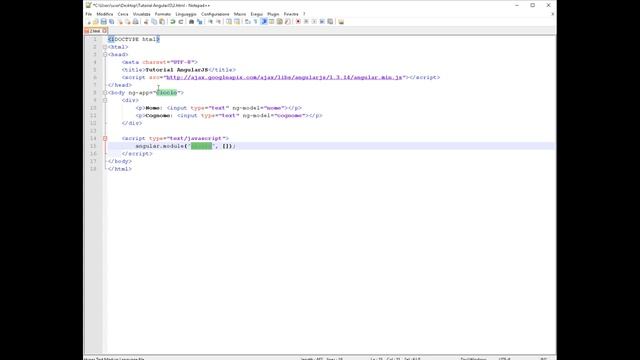Click the Zoom In toolbar icon
The image size is (640, 360).
pyautogui.click(x=210, y=22)
